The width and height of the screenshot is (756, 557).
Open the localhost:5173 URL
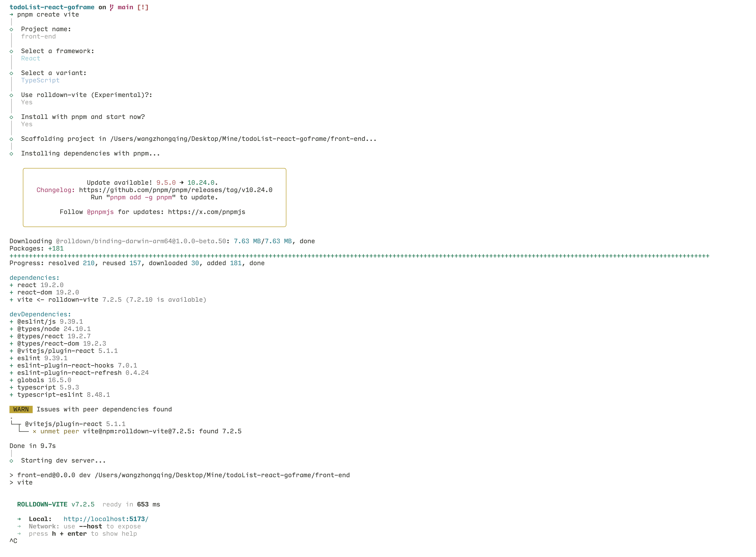pos(106,519)
